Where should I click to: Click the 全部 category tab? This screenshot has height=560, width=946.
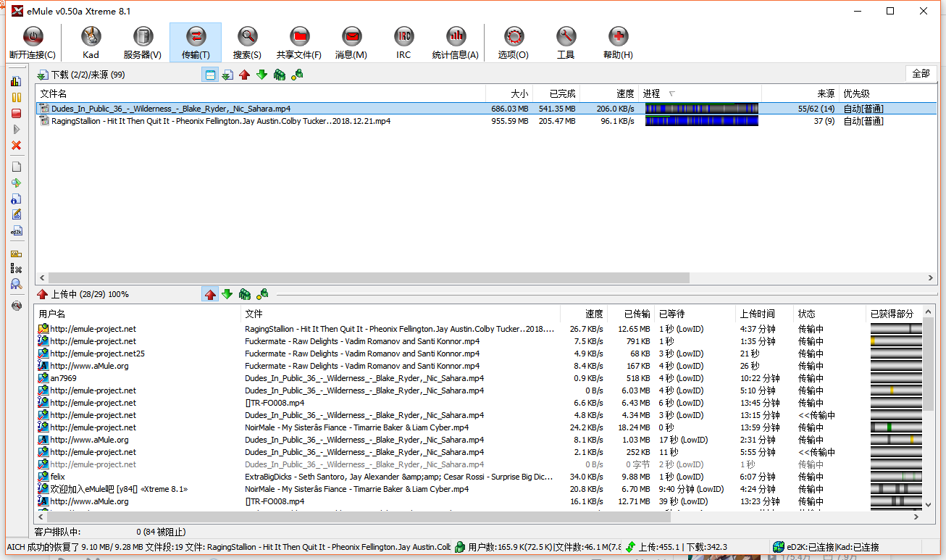[921, 74]
